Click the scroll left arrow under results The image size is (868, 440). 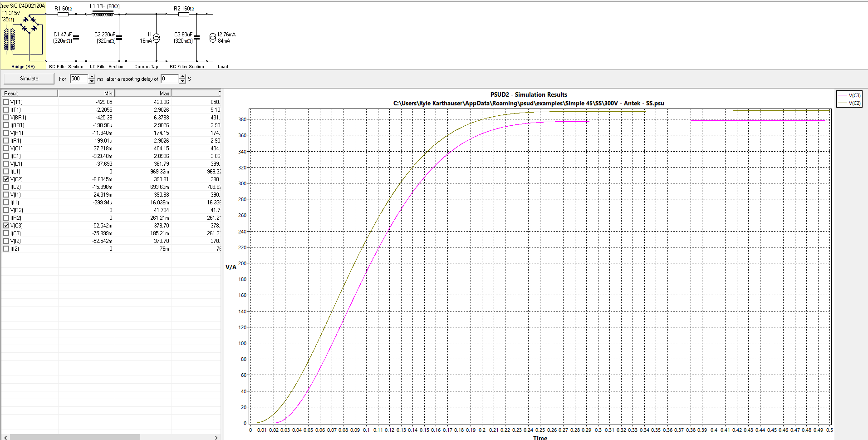(x=5, y=437)
